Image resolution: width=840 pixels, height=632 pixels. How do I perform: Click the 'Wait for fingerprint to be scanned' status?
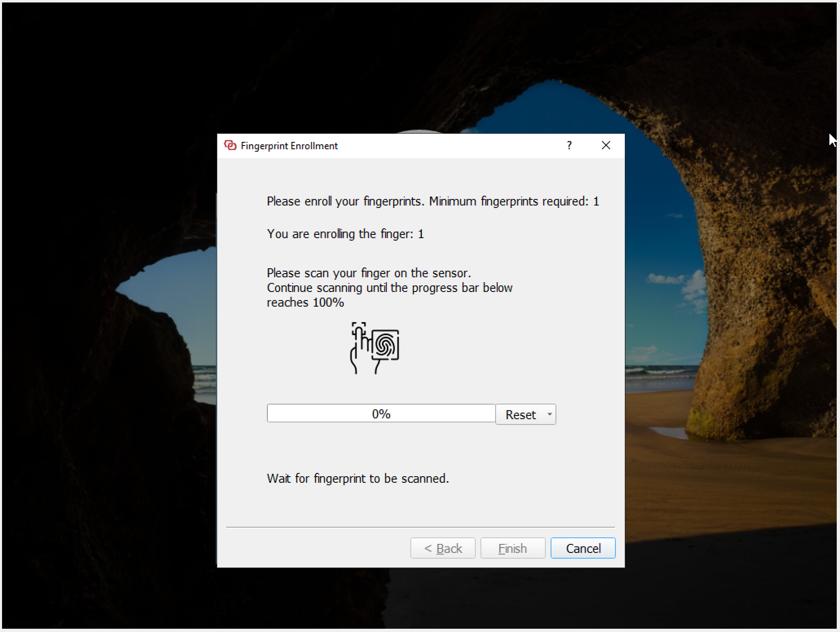click(x=358, y=478)
